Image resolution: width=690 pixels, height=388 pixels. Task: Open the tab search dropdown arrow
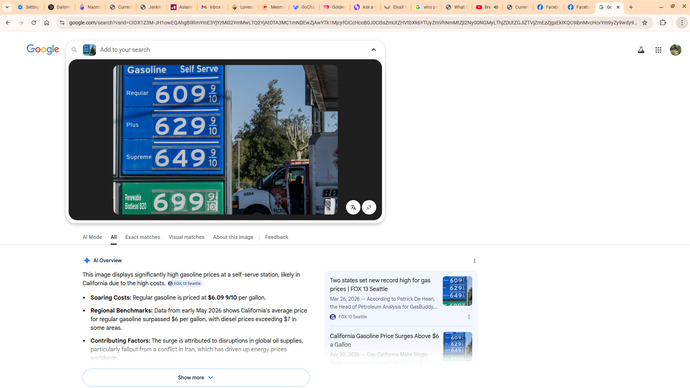tap(7, 7)
